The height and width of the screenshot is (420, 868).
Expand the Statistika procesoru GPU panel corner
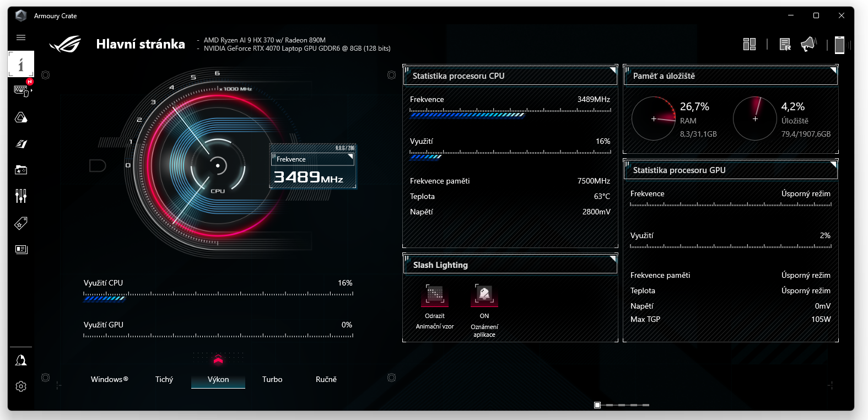(833, 164)
